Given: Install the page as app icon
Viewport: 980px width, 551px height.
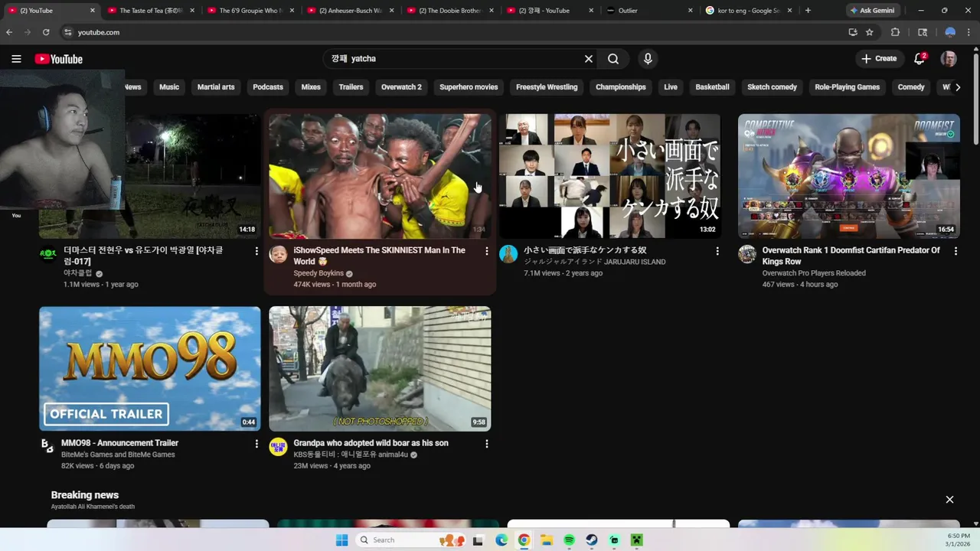Looking at the screenshot, I should pyautogui.click(x=853, y=32).
